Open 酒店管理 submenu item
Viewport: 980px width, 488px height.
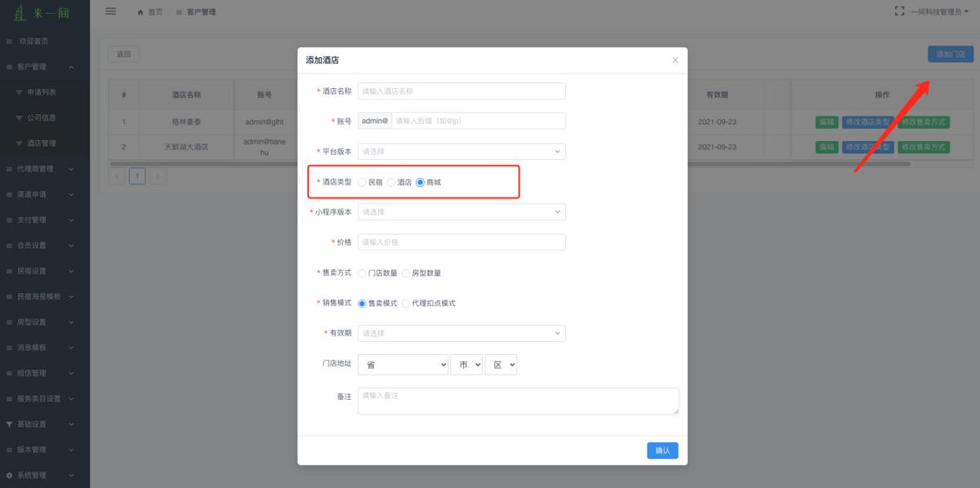(x=45, y=144)
